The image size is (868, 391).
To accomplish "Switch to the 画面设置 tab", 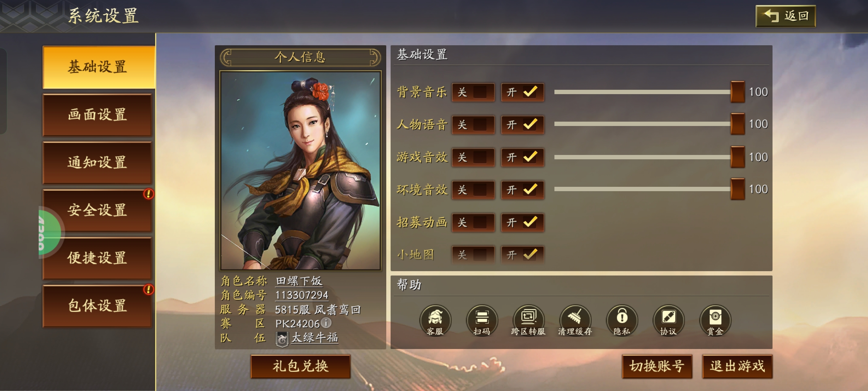I will 97,115.
